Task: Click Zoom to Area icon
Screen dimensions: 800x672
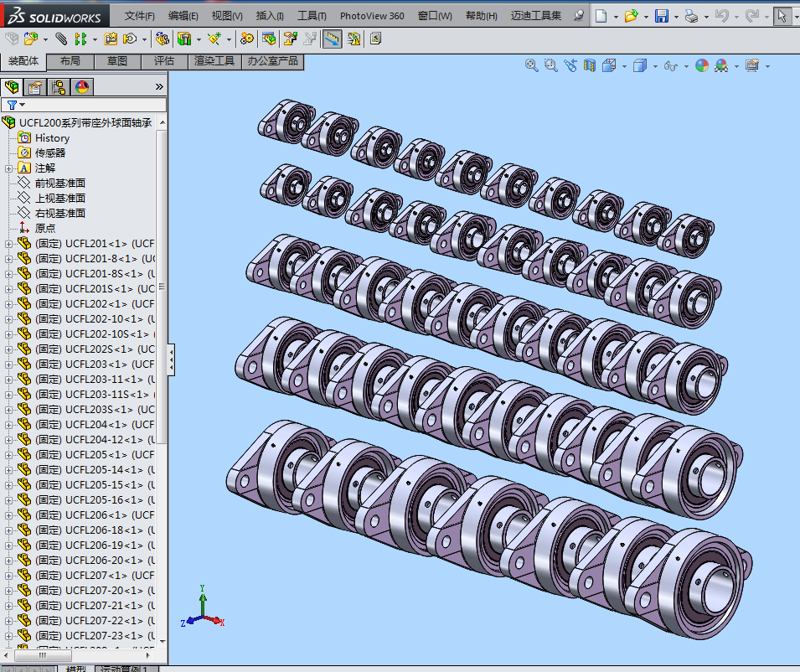Action: [551, 65]
